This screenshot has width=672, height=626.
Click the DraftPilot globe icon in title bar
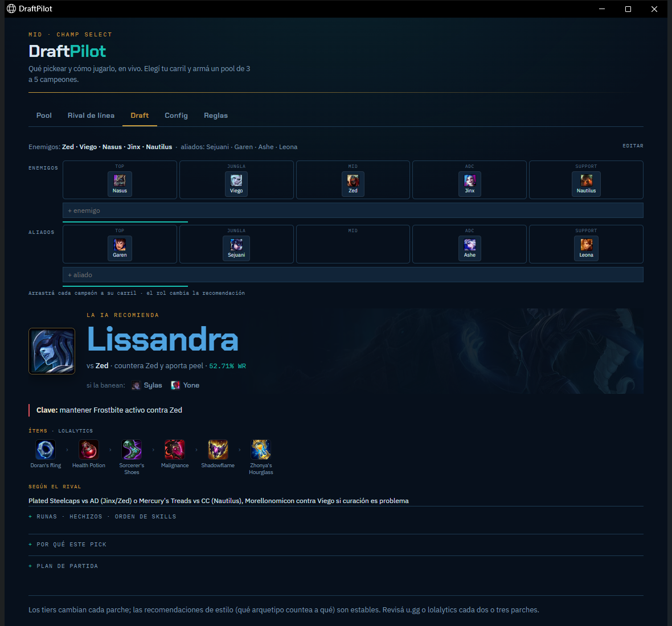tap(11, 9)
